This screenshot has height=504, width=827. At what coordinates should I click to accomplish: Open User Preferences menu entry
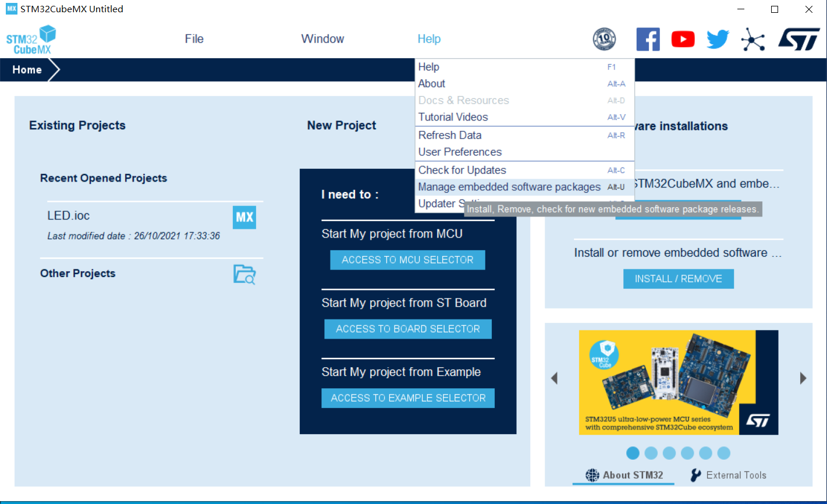(524, 152)
